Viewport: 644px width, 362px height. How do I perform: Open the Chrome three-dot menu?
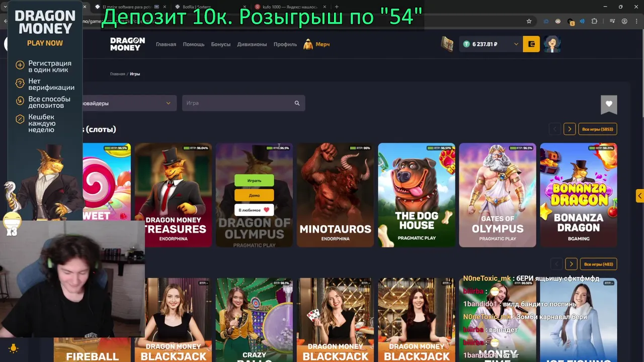click(x=635, y=21)
